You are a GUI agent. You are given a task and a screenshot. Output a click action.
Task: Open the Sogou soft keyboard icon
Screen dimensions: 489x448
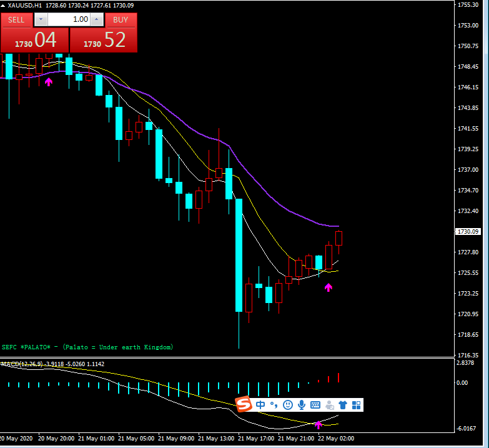pos(315,405)
